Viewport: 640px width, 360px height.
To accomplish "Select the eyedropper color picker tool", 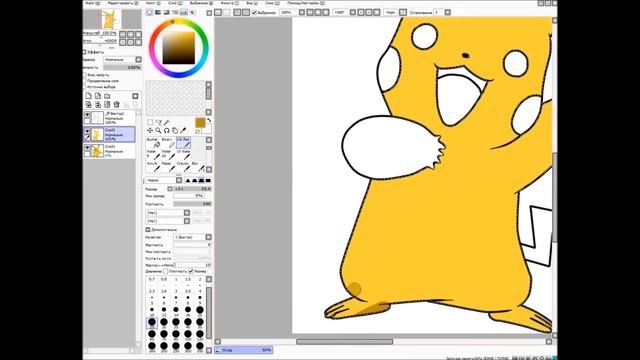I will 183,131.
